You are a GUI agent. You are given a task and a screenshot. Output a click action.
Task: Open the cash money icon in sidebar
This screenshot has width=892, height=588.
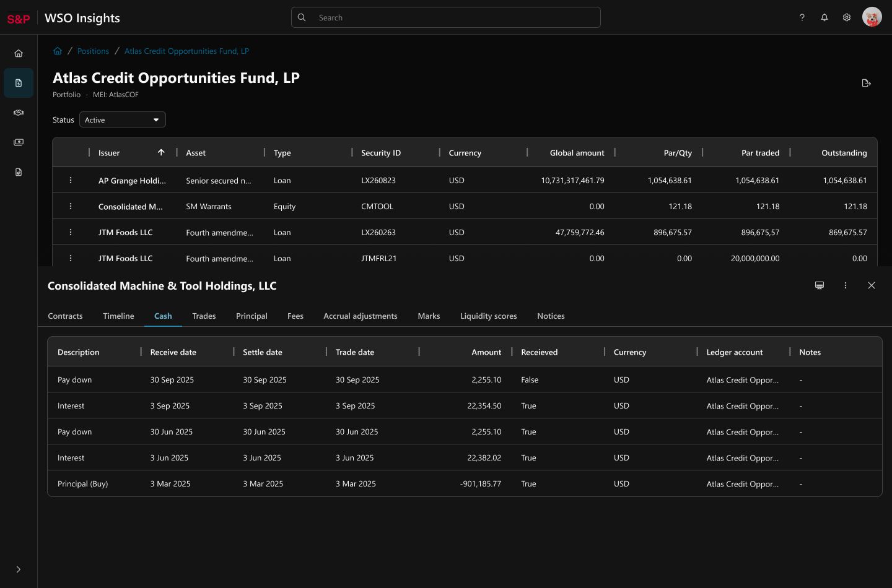pyautogui.click(x=19, y=142)
